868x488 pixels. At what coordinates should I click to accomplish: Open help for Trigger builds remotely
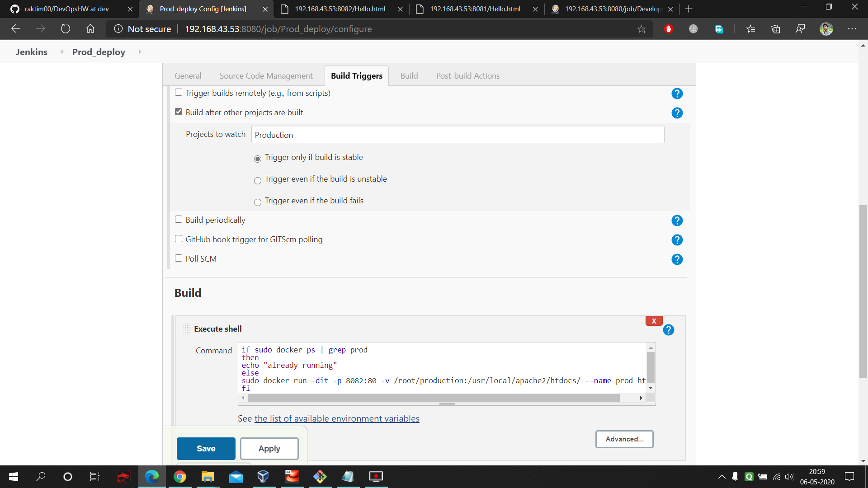[677, 94]
